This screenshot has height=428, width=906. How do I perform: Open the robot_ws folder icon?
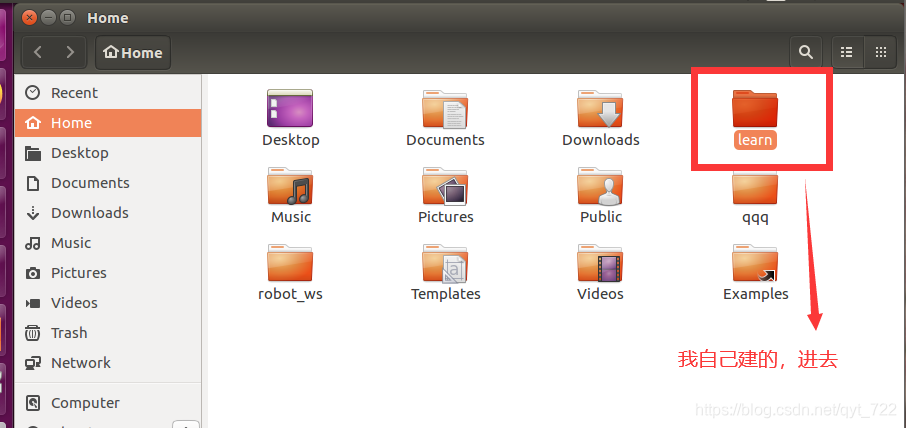coord(290,262)
